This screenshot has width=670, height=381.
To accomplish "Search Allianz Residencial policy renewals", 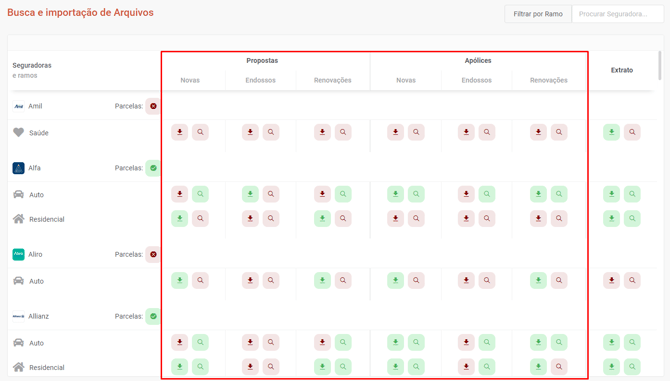I will pyautogui.click(x=558, y=366).
